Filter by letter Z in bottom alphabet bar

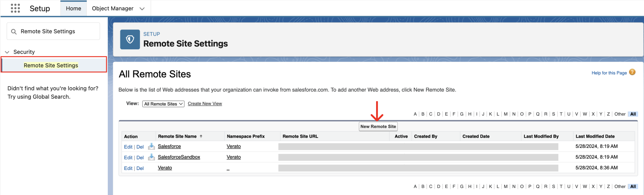pyautogui.click(x=608, y=187)
